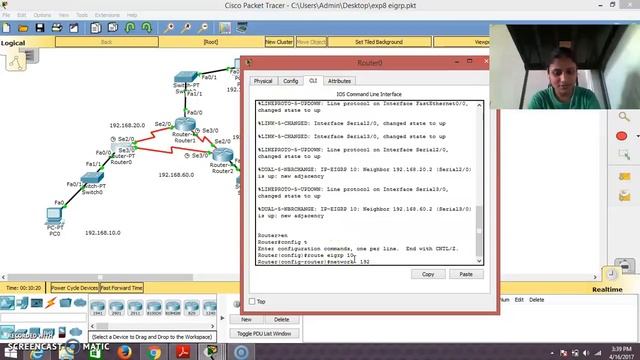Click Router1 in the topology
The height and width of the screenshot is (360, 640).
(x=185, y=124)
